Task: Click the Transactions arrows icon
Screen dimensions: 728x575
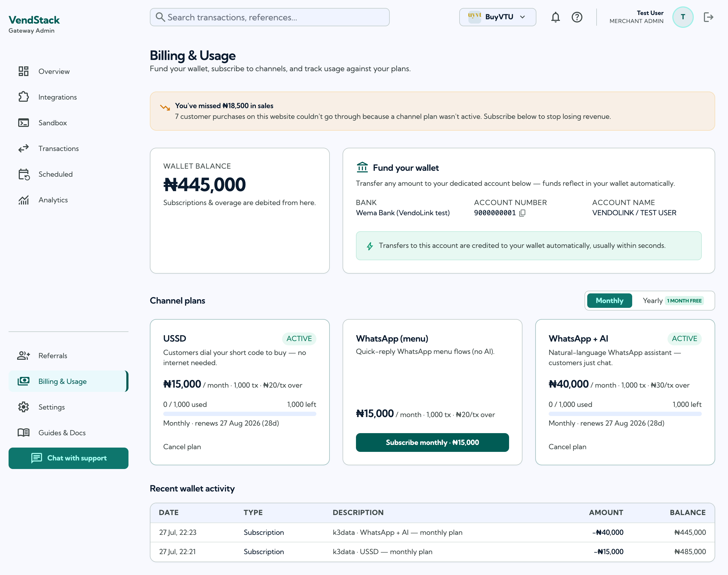Action: 24,149
